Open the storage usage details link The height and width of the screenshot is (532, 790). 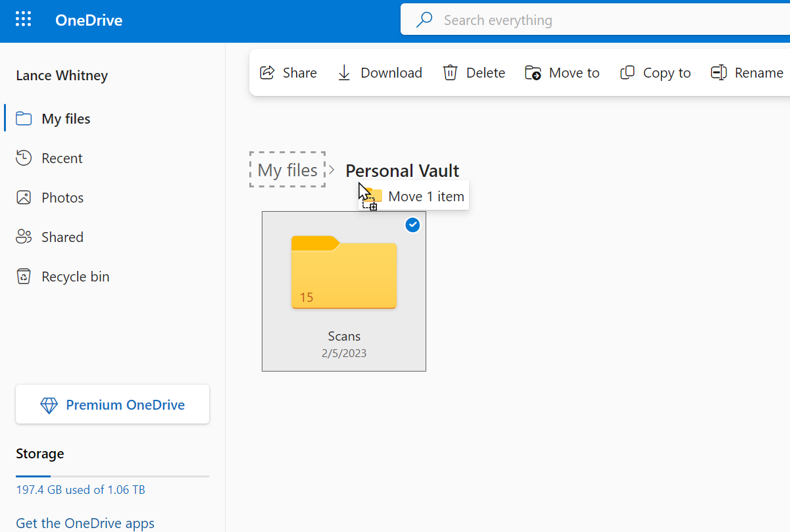(x=80, y=489)
